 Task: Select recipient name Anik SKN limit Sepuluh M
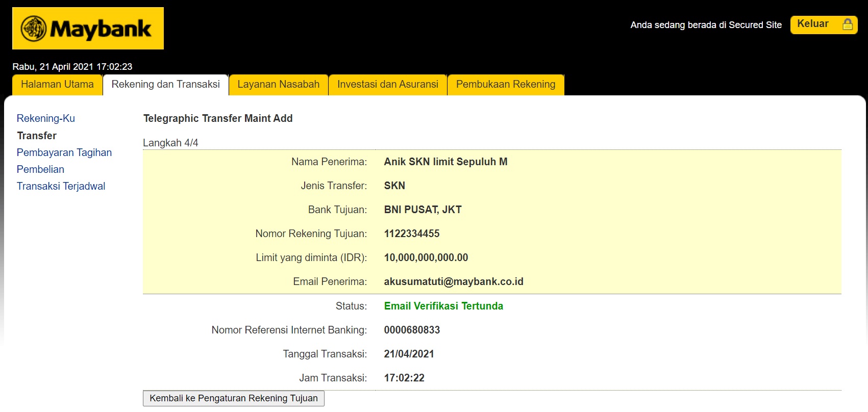click(445, 162)
